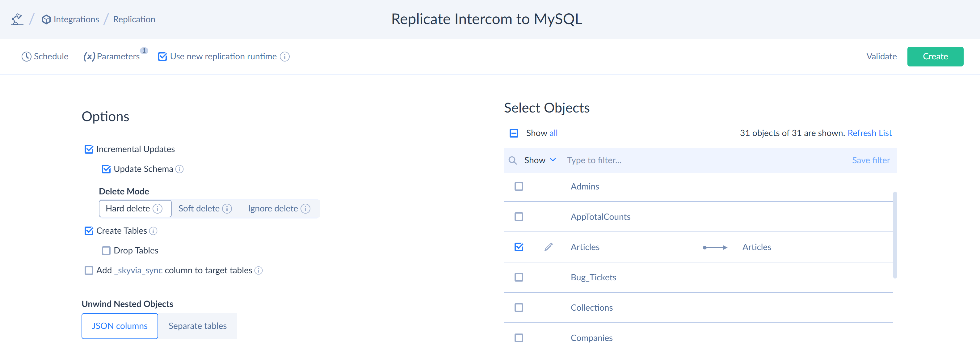Click the green Create button
Viewport: 980px width, 357px height.
point(935,57)
